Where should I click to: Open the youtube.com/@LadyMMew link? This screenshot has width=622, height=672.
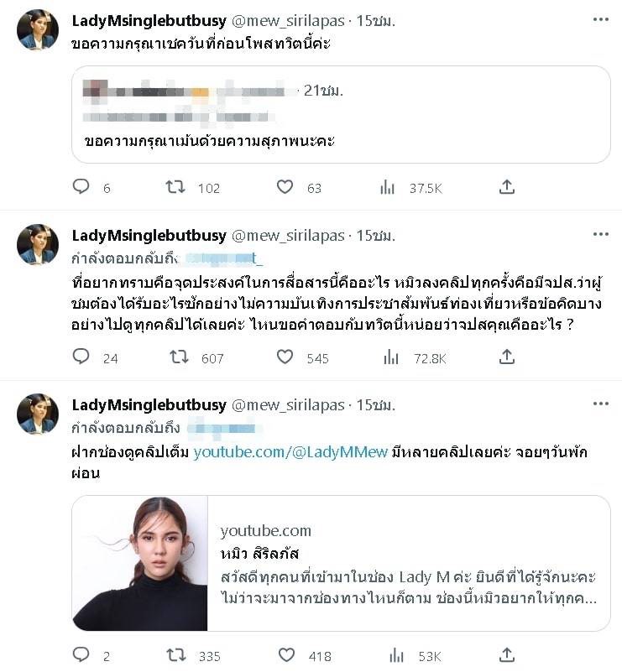(290, 452)
